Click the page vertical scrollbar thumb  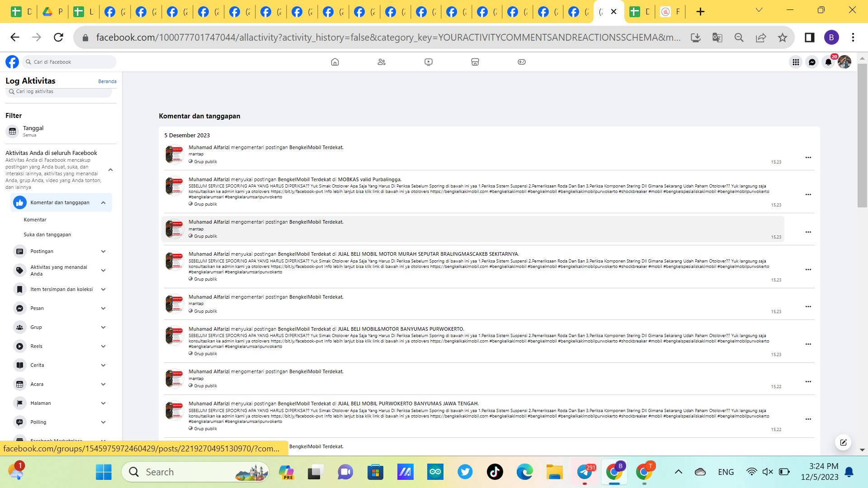[862, 136]
